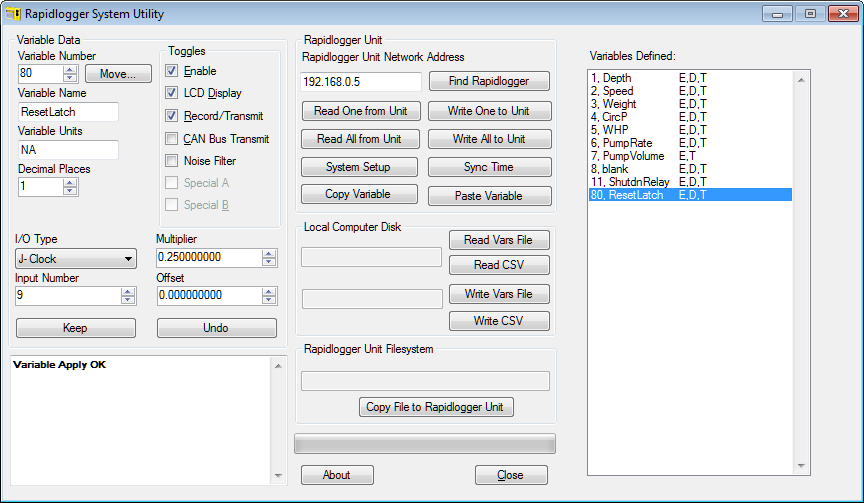Click the first Local Computer Disk file field
This screenshot has width=864, height=503.
pyautogui.click(x=371, y=257)
